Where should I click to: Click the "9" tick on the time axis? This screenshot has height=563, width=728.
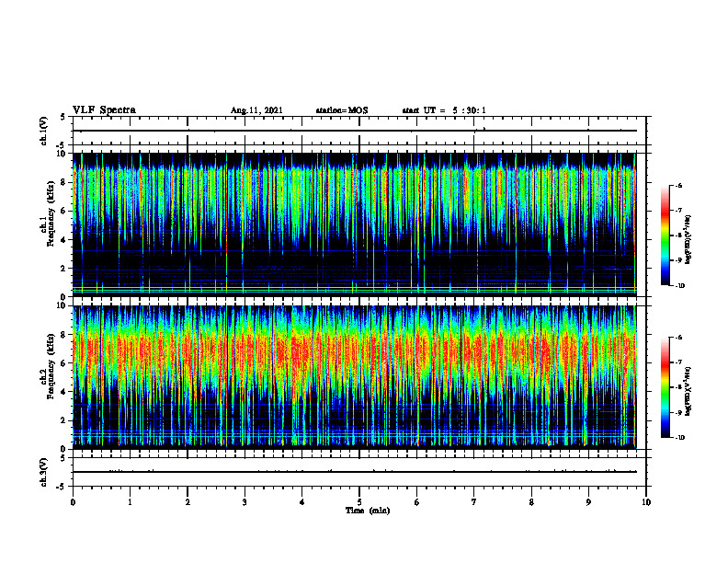click(588, 502)
